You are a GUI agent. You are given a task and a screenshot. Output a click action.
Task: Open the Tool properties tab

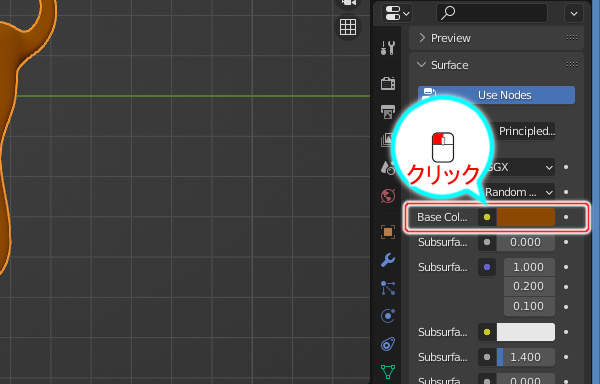click(x=388, y=48)
